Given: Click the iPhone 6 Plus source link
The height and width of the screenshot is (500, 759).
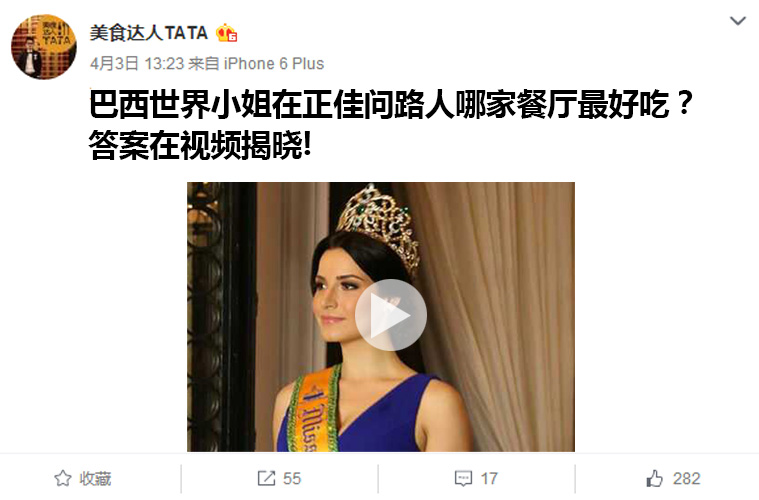Looking at the screenshot, I should coord(273,63).
